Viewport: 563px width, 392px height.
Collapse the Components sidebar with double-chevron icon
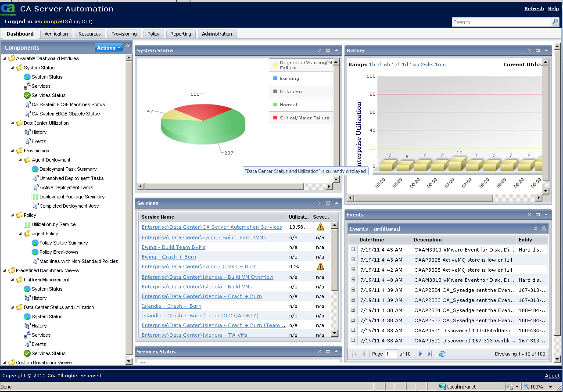(128, 46)
